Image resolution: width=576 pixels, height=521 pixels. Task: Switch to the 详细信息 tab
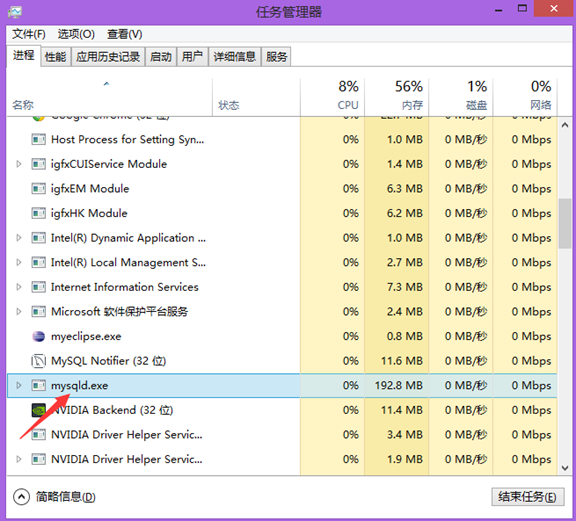[x=235, y=57]
